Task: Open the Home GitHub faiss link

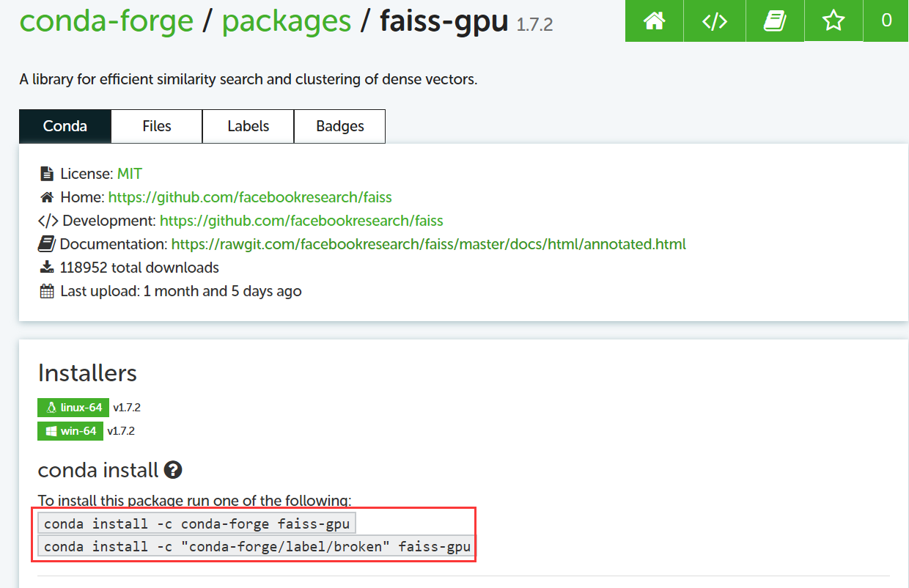Action: [x=250, y=197]
